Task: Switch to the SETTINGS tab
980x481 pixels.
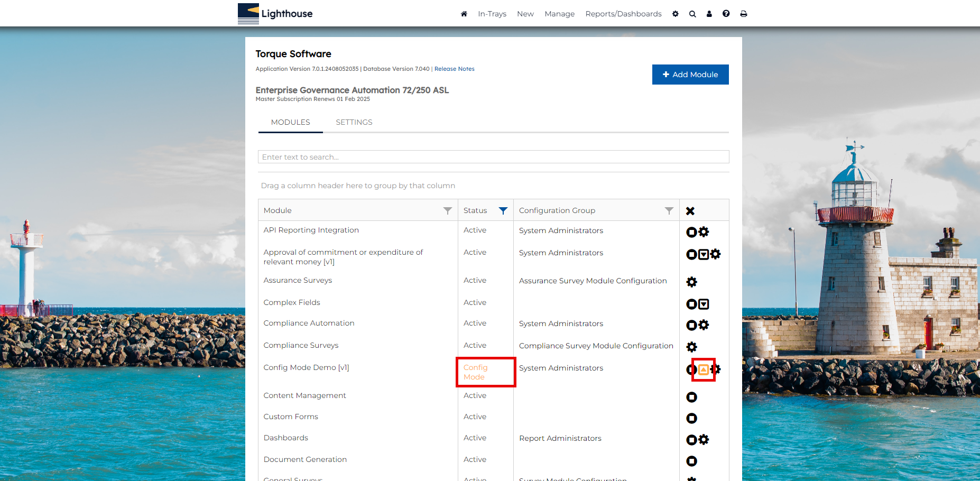Action: pyautogui.click(x=354, y=122)
